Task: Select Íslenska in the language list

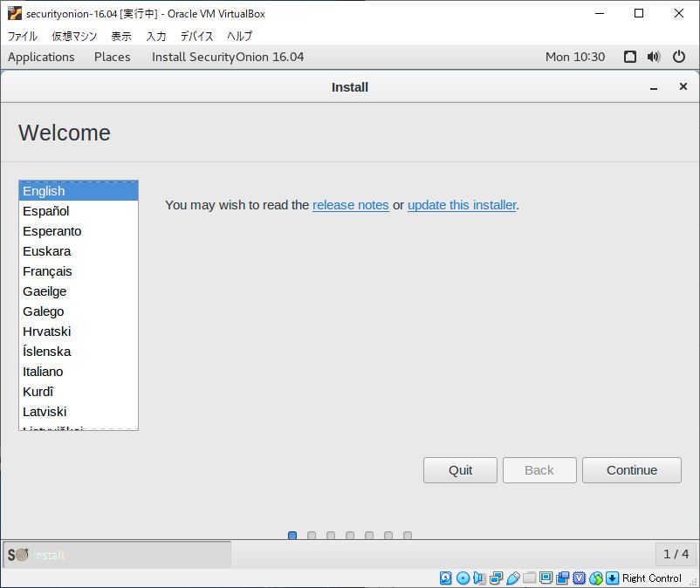Action: [79, 352]
